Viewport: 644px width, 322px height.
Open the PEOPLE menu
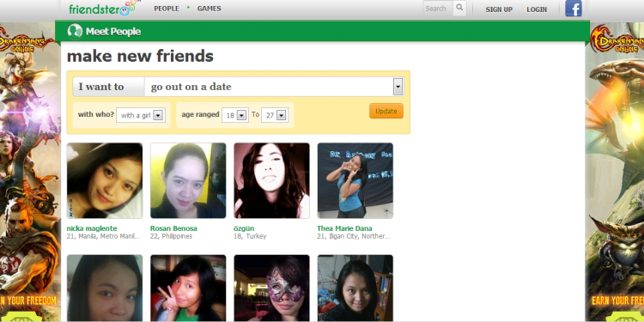(x=167, y=9)
